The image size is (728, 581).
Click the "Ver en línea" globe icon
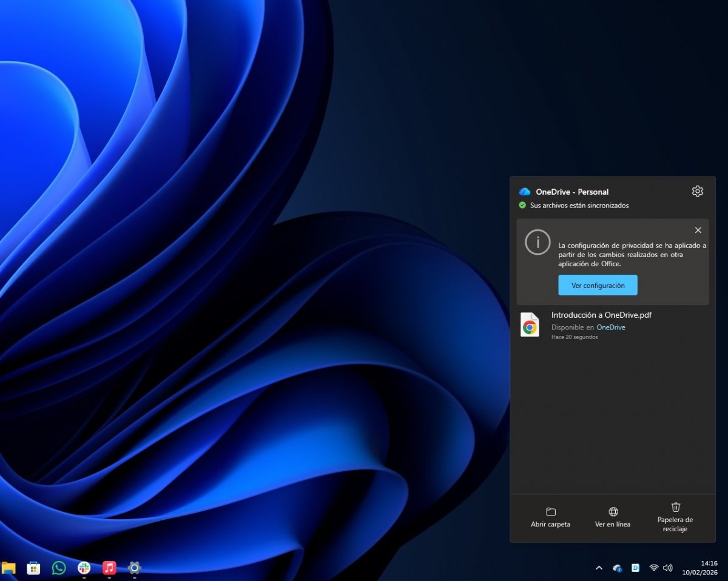(x=612, y=511)
